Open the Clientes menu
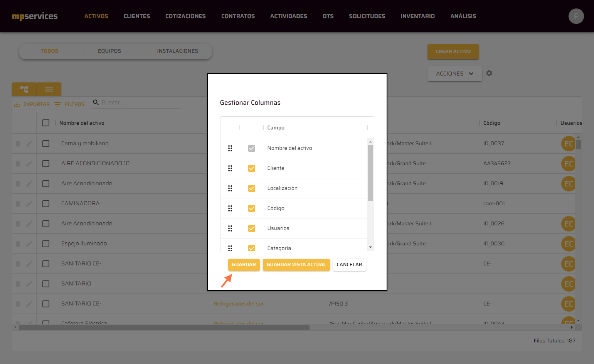 tap(137, 16)
